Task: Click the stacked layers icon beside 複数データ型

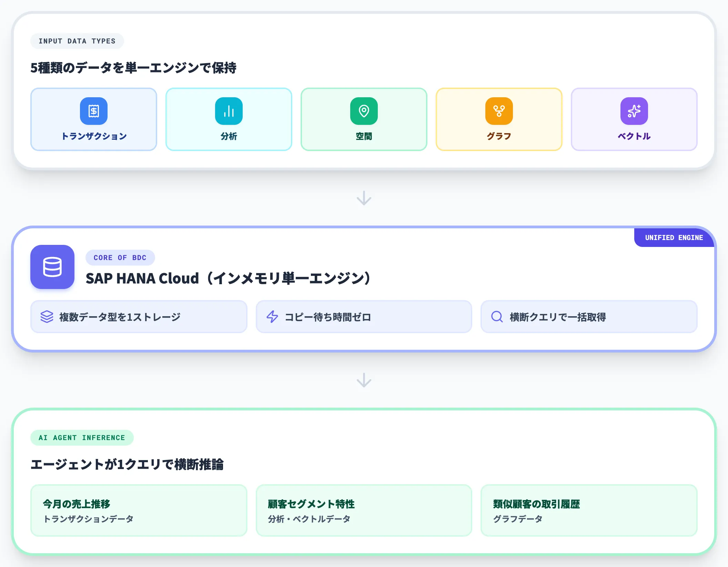Action: 47,317
